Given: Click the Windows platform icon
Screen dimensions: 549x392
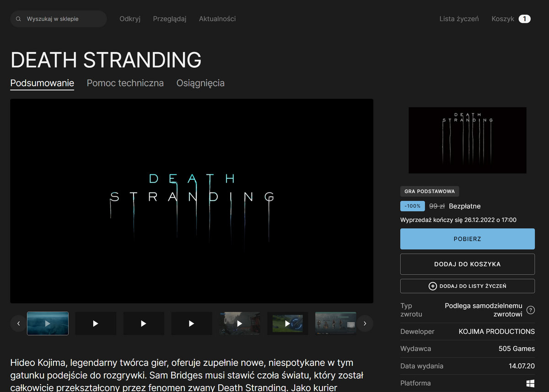Looking at the screenshot, I should click(x=530, y=383).
